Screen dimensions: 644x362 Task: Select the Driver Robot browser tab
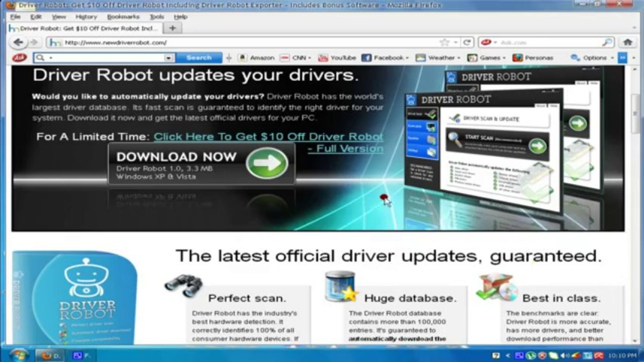coord(85,28)
